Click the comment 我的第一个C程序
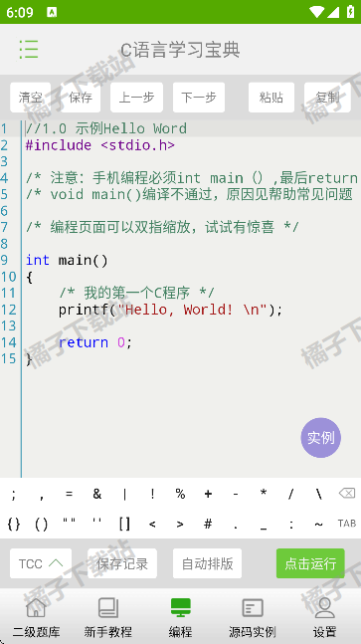Viewport: 361px width, 644px height. tap(136, 293)
